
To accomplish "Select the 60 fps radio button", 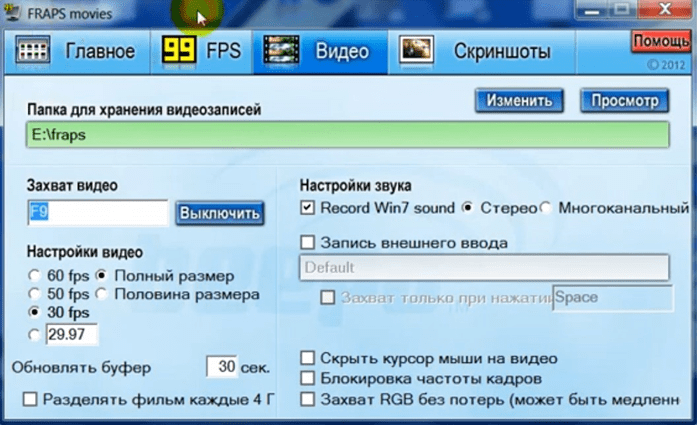I will [x=34, y=276].
